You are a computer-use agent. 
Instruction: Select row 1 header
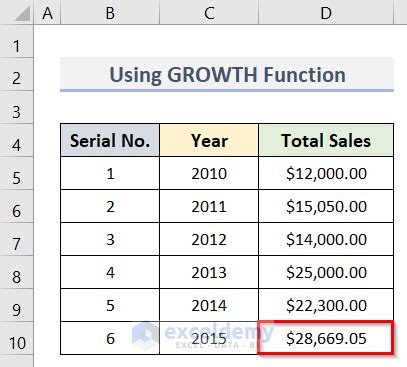[17, 41]
